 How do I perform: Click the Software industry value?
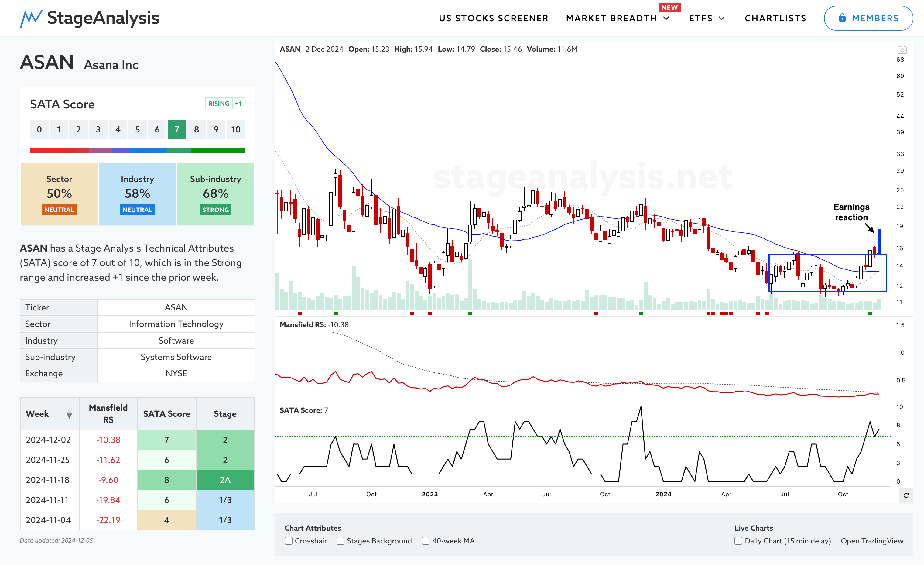176,341
